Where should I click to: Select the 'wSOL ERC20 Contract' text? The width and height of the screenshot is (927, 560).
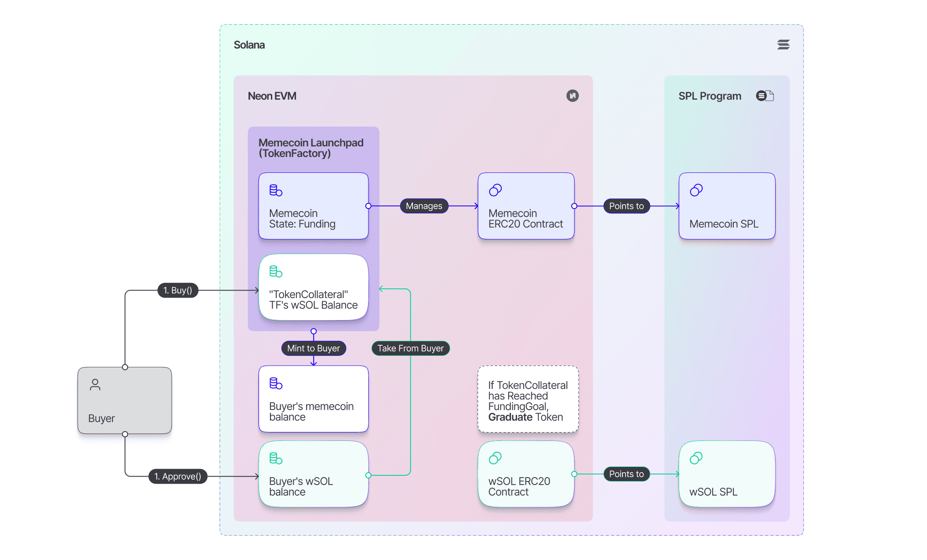pyautogui.click(x=519, y=487)
